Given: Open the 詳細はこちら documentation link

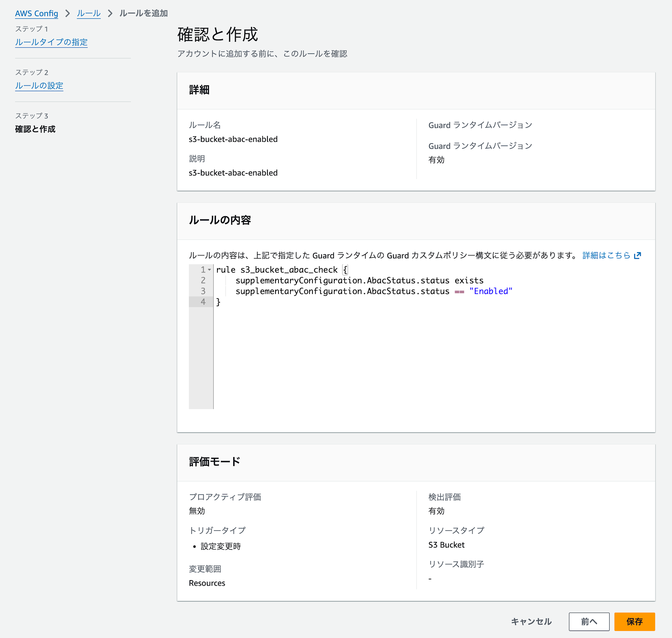Looking at the screenshot, I should (x=606, y=255).
